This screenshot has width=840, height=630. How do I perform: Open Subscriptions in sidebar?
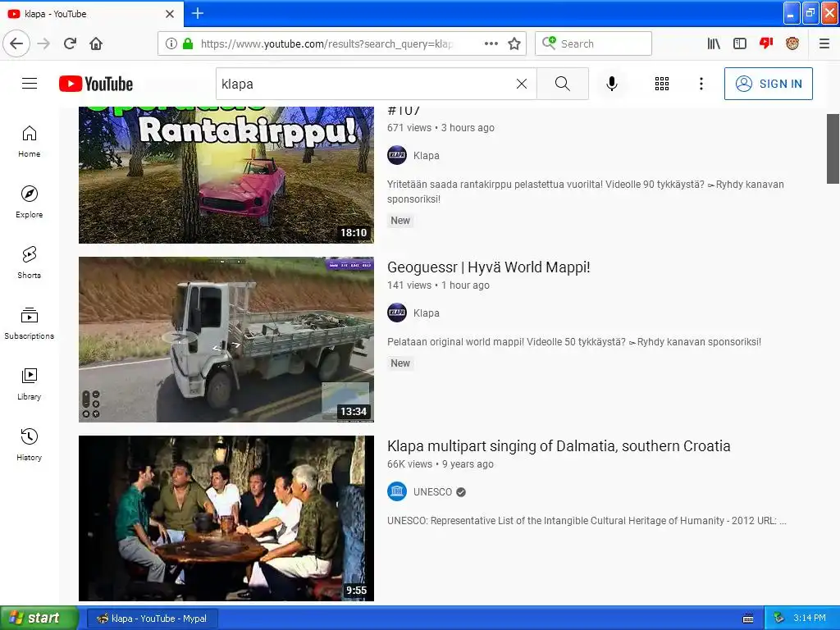point(30,323)
